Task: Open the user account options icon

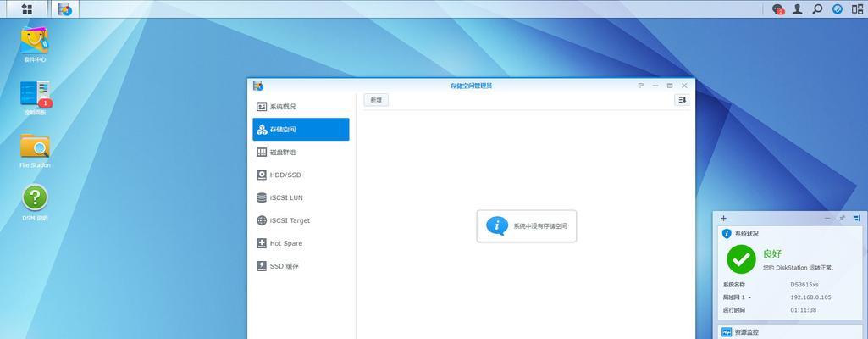Action: (798, 9)
